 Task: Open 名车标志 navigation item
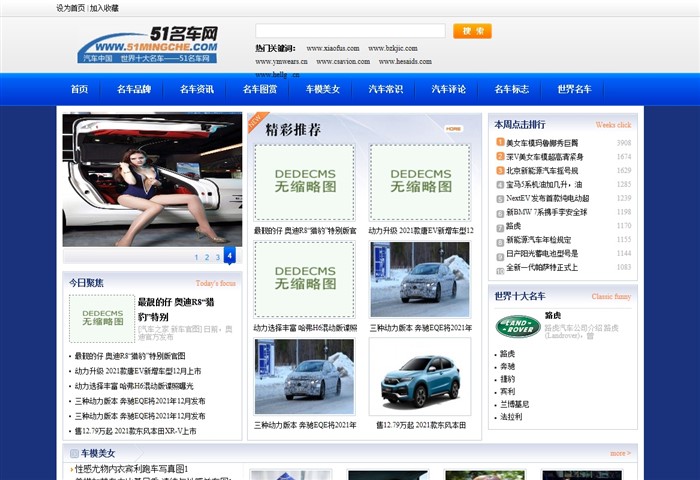512,89
